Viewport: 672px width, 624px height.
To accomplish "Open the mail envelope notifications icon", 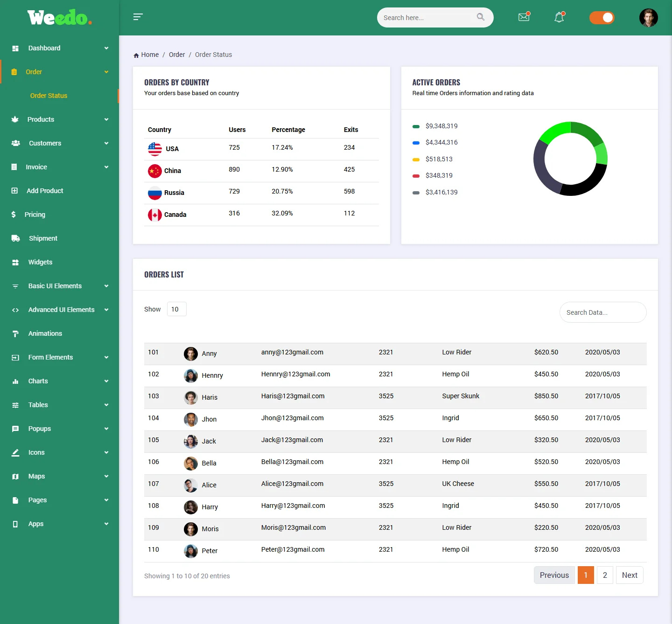I will click(x=524, y=17).
